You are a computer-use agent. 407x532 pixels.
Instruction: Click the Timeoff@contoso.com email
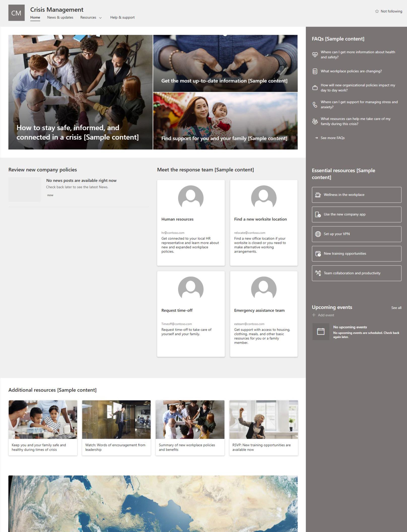[x=177, y=324]
